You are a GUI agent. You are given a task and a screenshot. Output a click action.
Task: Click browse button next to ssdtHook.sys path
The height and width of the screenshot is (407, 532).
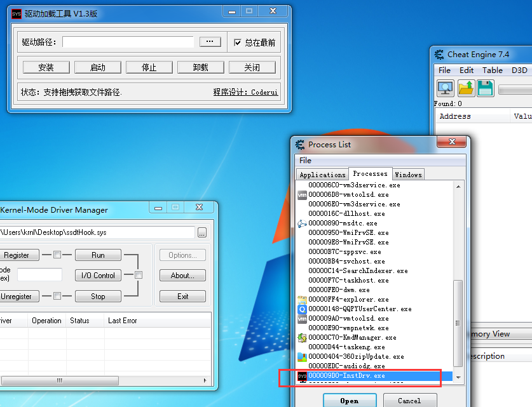(202, 233)
